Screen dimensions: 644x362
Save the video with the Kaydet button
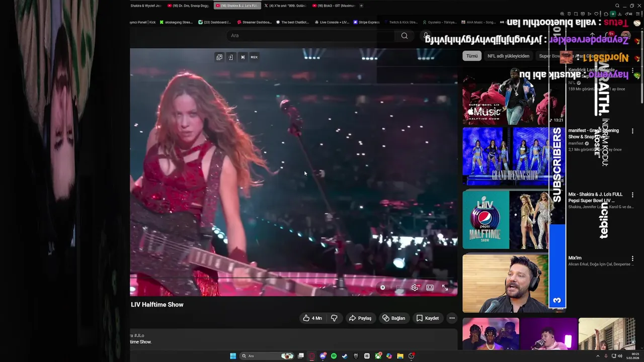[x=428, y=318]
